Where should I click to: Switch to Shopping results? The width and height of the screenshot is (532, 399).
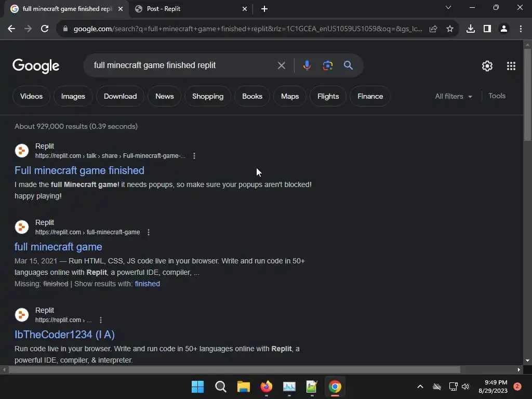point(208,96)
